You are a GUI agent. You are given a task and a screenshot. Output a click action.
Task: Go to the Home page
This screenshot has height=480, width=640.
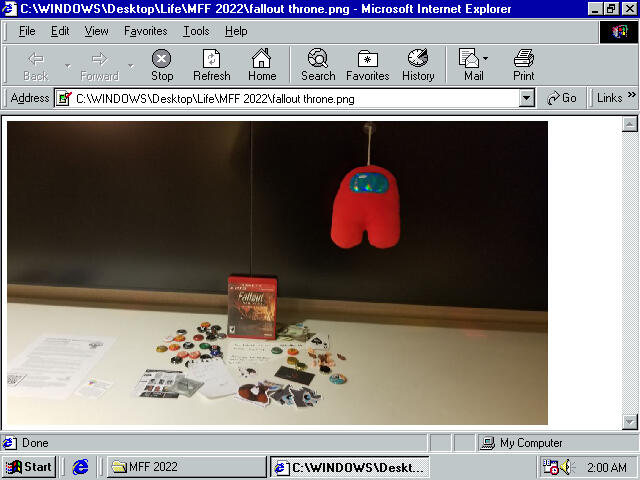point(262,65)
